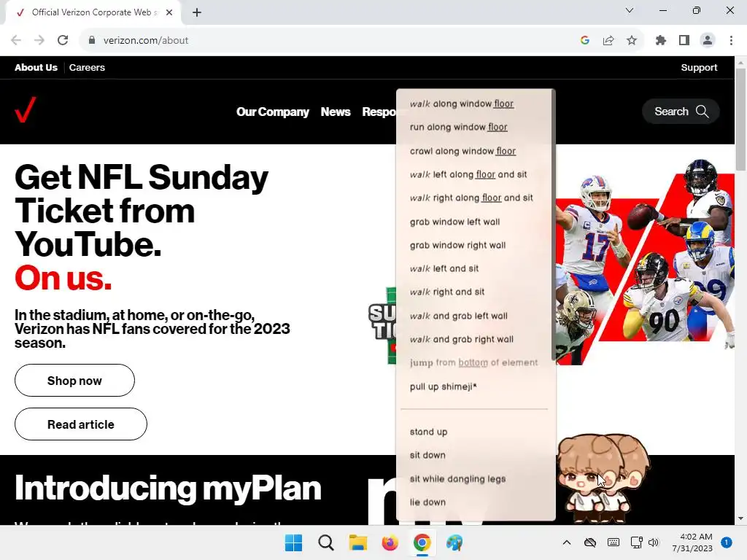Go to About Us link
Image resolution: width=747 pixels, height=560 pixels.
click(36, 68)
